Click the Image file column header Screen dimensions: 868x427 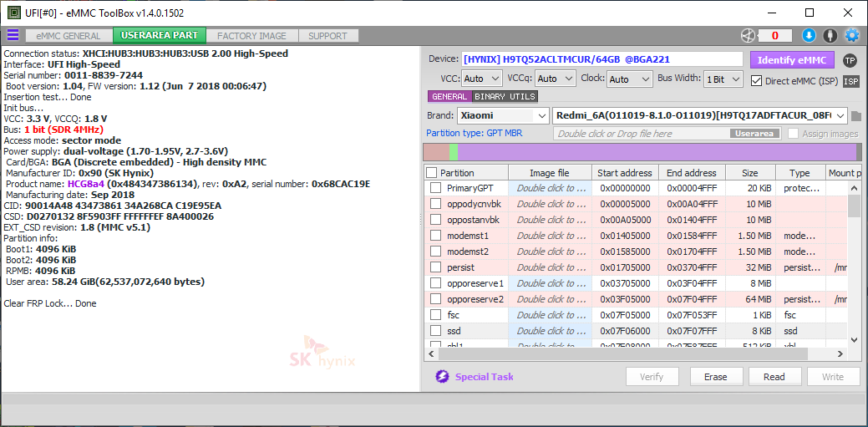(x=550, y=173)
